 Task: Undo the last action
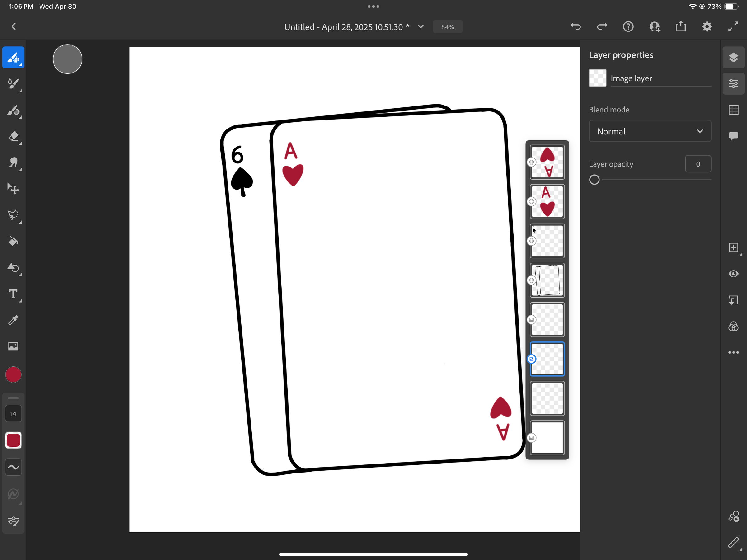click(x=576, y=27)
